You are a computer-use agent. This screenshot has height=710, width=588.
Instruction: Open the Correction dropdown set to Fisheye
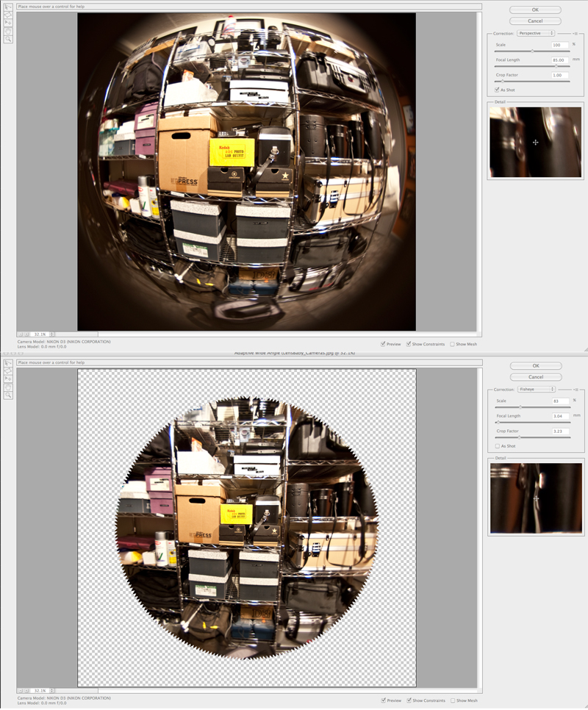(x=537, y=389)
